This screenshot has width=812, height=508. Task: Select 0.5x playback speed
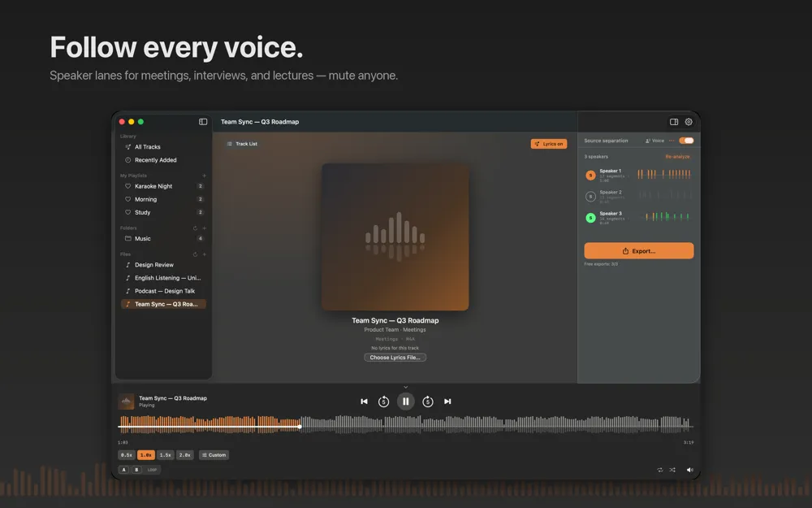(127, 455)
